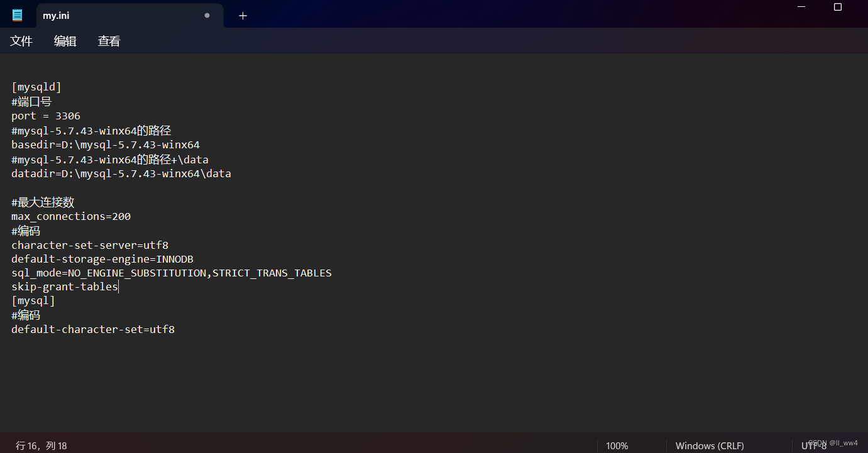
Task: Click the default-character-set=utf8 line
Action: (93, 329)
